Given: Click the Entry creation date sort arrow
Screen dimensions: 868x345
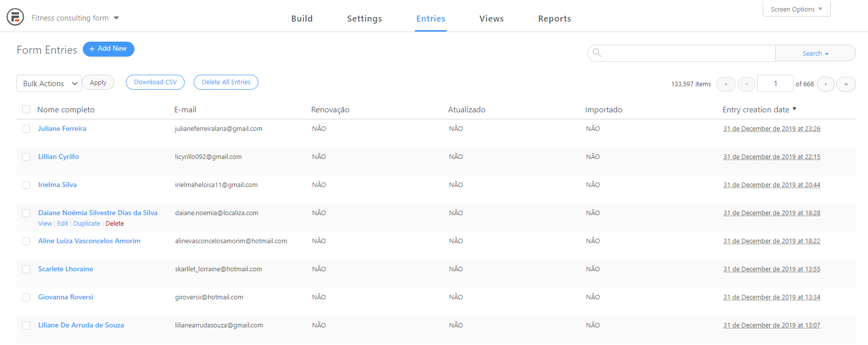Looking at the screenshot, I should [794, 109].
